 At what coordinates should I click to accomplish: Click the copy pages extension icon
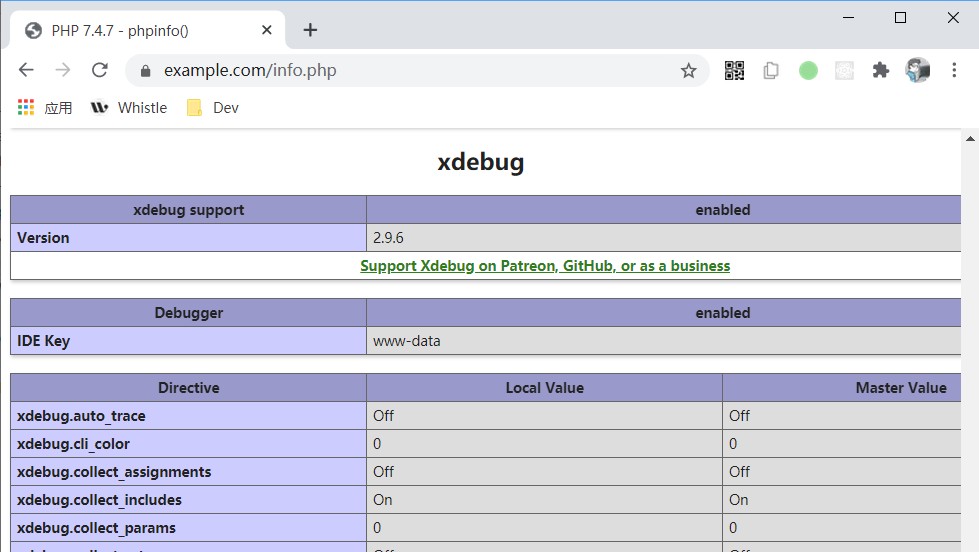[771, 71]
